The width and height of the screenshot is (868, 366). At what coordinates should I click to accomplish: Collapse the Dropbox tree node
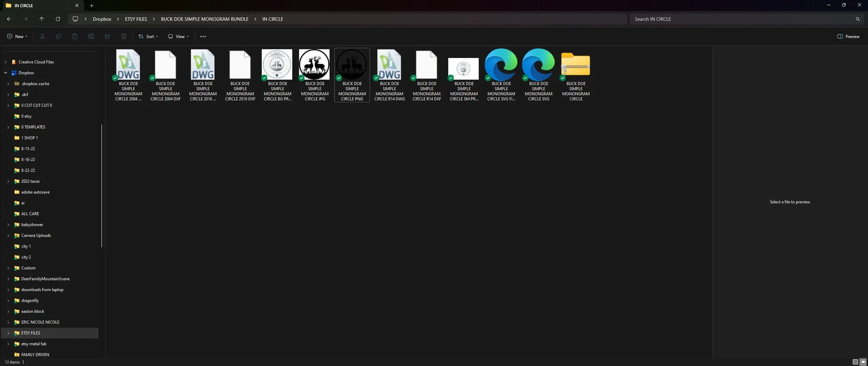[x=6, y=73]
